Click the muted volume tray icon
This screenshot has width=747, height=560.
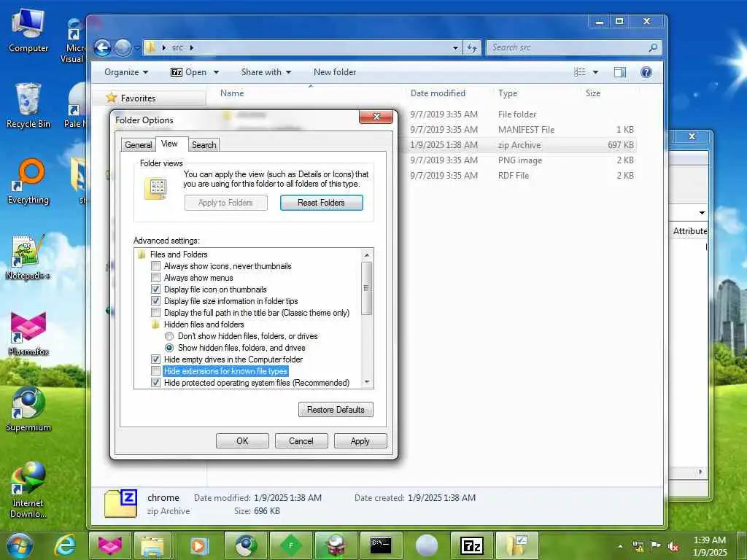[673, 546]
